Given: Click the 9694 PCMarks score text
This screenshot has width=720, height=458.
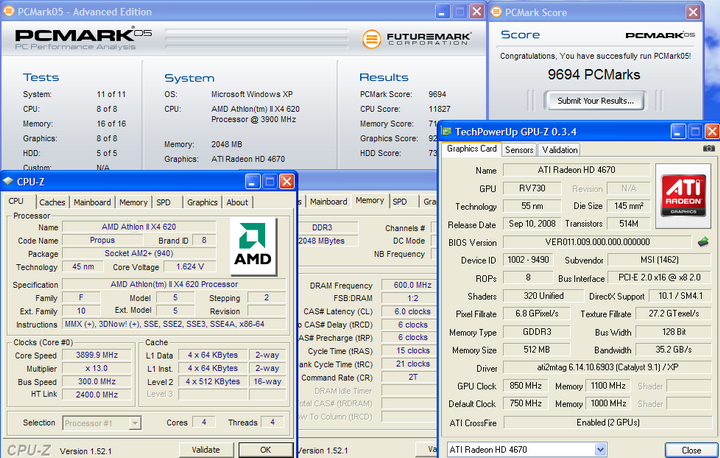Looking at the screenshot, I should pyautogui.click(x=594, y=74).
